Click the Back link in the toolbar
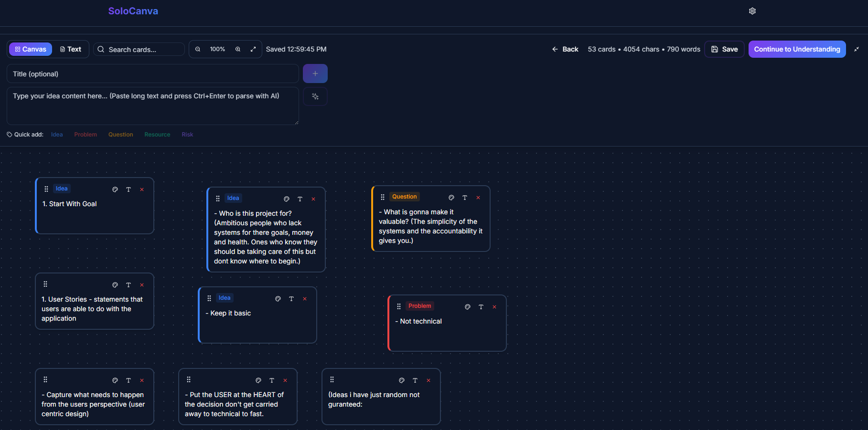The width and height of the screenshot is (868, 430). coord(566,49)
